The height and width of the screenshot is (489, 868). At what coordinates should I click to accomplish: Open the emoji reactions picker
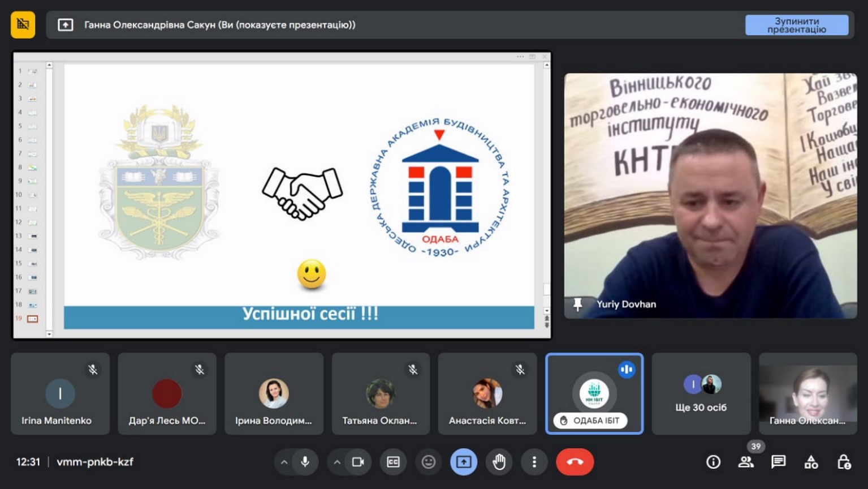point(428,462)
